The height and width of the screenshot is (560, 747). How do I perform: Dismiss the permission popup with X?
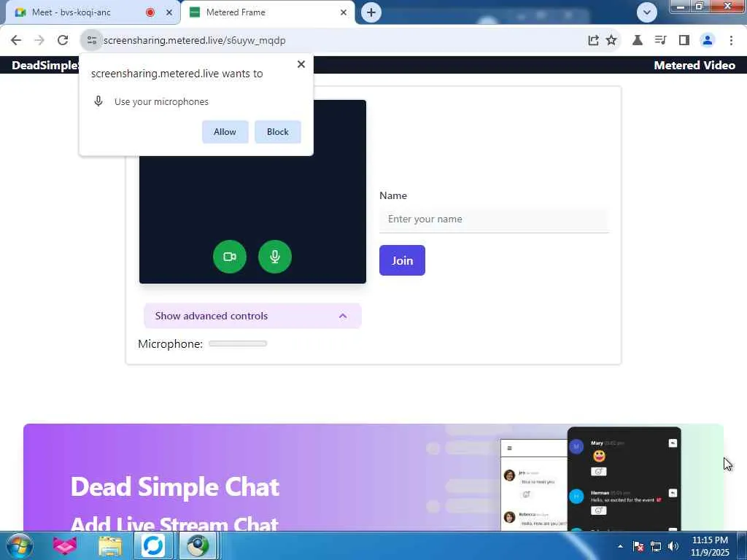click(x=301, y=64)
